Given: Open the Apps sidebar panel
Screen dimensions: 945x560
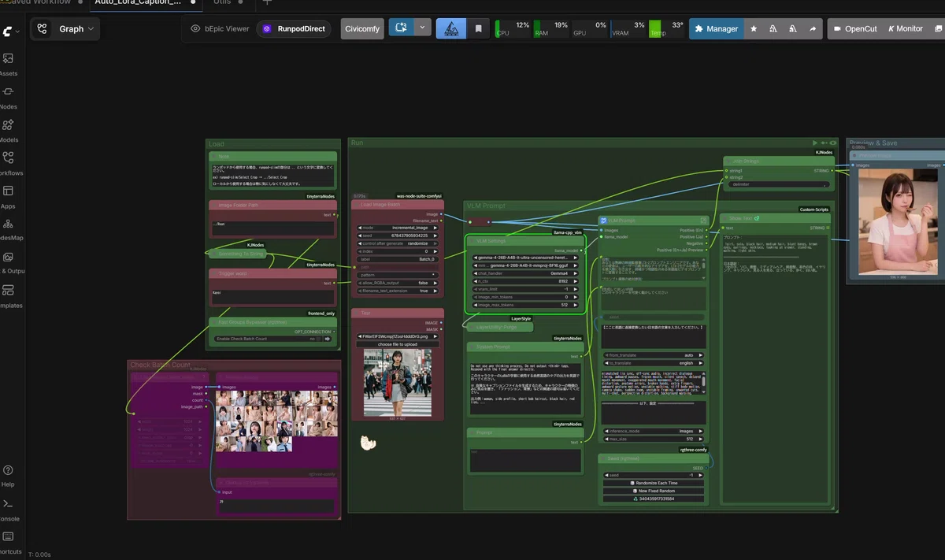Looking at the screenshot, I should pos(7,197).
